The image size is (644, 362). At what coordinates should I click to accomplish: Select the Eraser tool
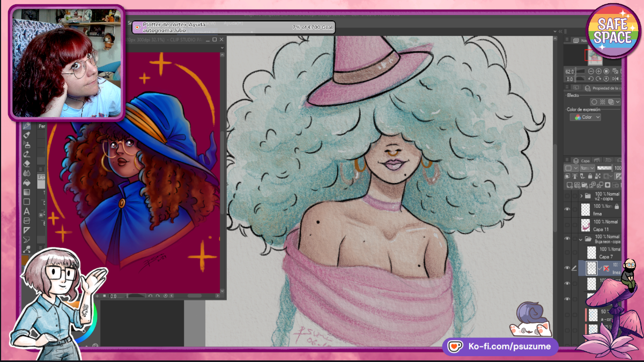[27, 163]
